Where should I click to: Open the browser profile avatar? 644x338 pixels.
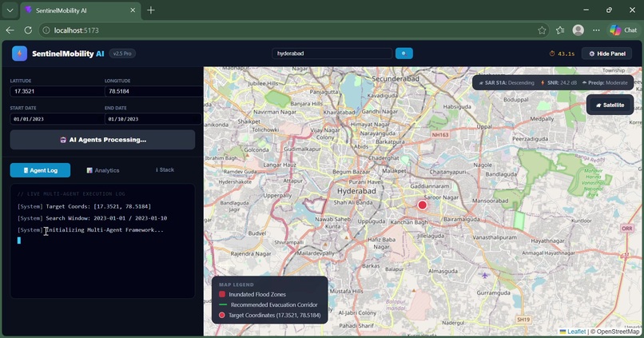click(x=578, y=30)
